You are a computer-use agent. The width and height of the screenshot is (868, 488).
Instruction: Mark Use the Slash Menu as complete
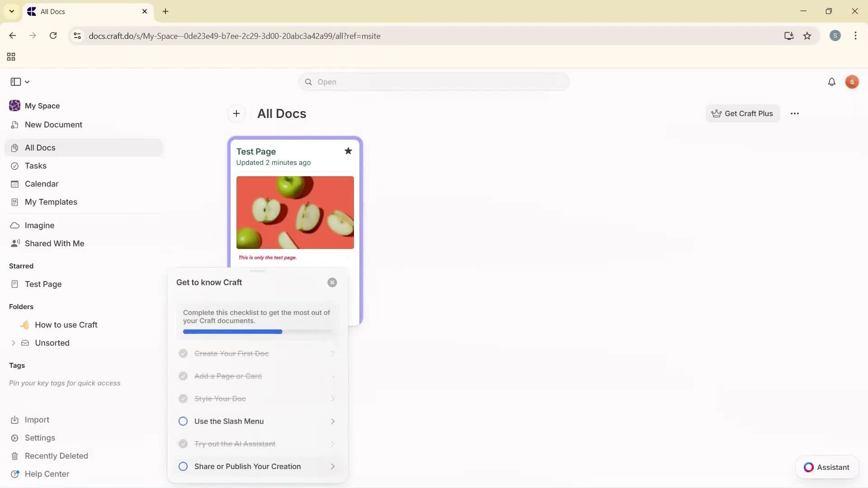pyautogui.click(x=183, y=421)
